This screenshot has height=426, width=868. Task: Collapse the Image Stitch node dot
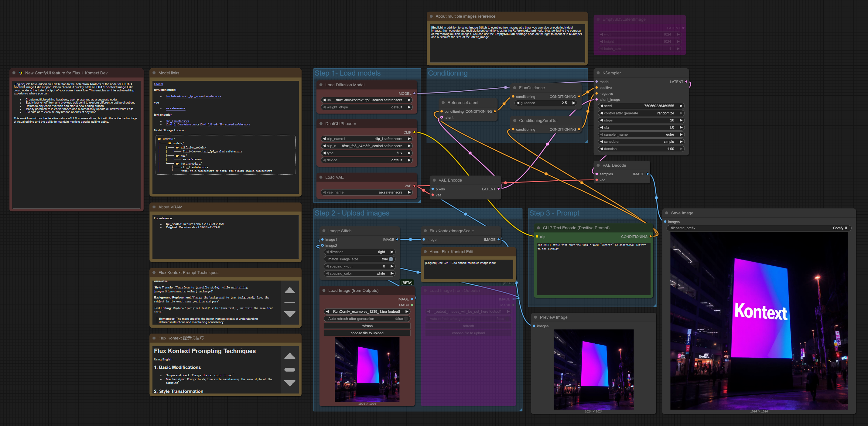pos(324,231)
